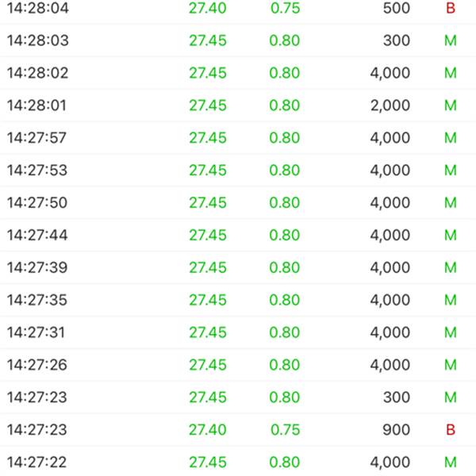This screenshot has width=476, height=476.
Task: Click the M marker at 14:27:35
Action: click(x=451, y=300)
